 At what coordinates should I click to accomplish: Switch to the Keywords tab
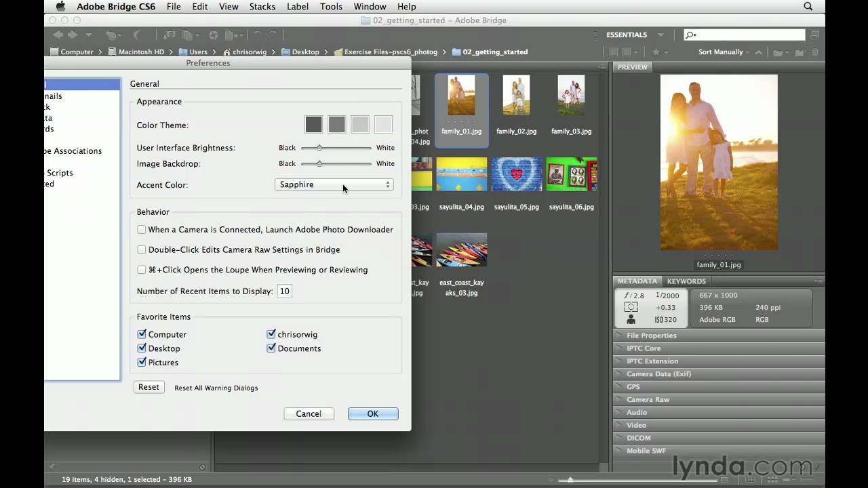[686, 281]
